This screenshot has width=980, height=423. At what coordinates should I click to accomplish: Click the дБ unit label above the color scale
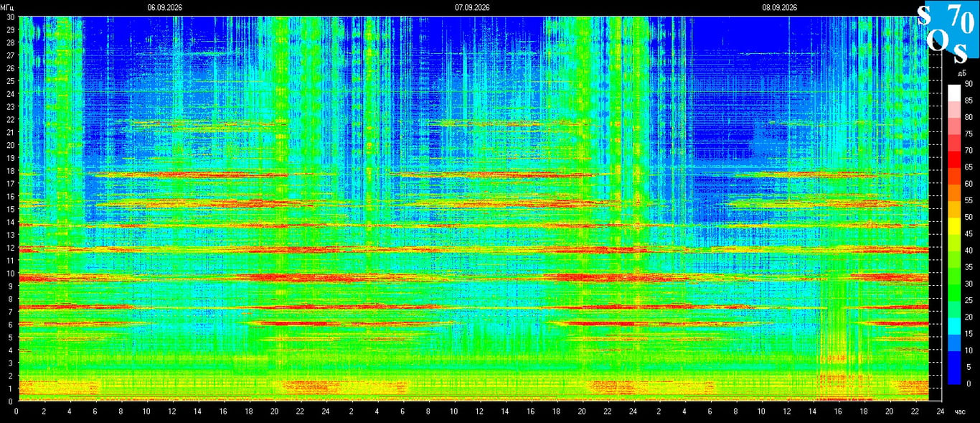[x=962, y=73]
